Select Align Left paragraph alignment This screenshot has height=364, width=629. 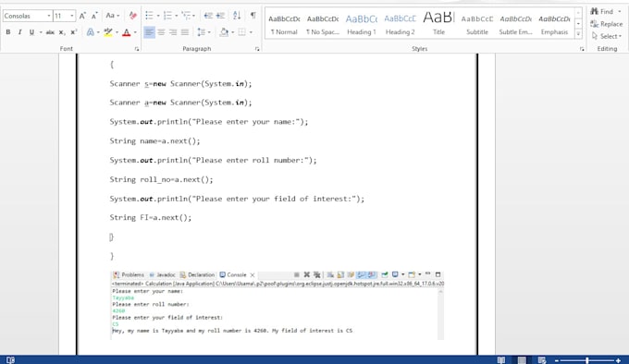click(149, 32)
